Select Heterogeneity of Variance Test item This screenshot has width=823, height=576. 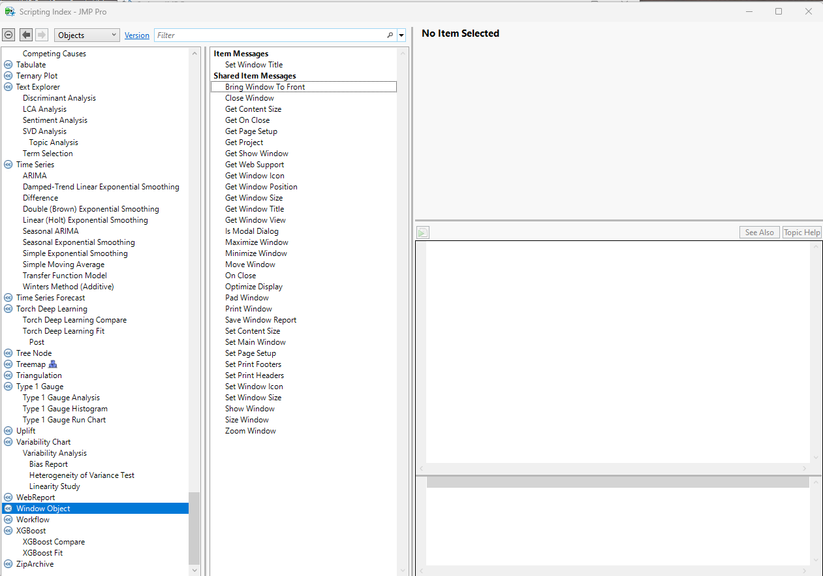[82, 475]
